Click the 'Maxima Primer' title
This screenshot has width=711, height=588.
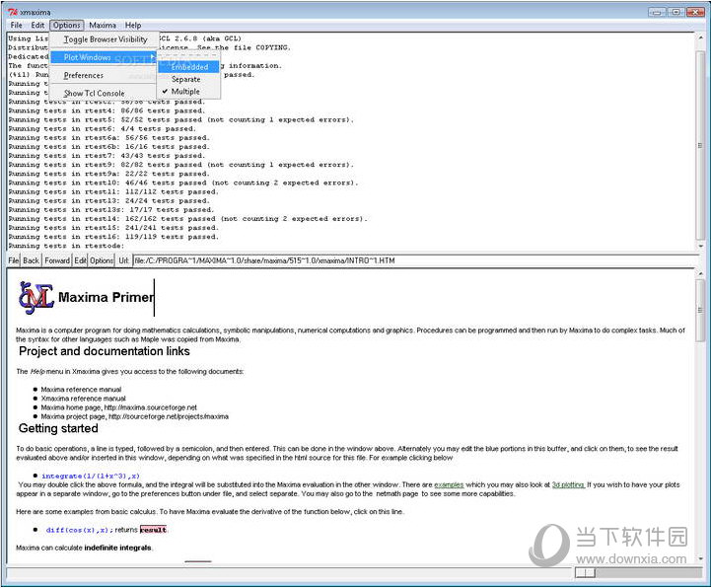coord(106,298)
